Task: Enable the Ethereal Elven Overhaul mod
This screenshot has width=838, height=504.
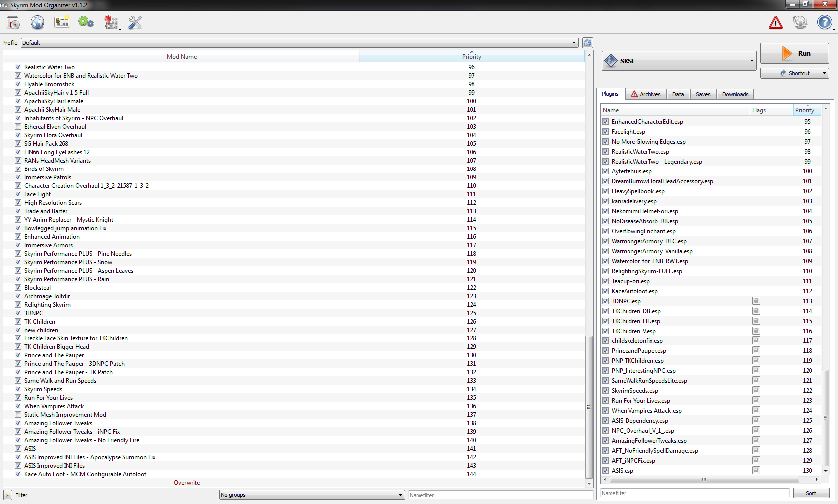Action: pyautogui.click(x=18, y=127)
